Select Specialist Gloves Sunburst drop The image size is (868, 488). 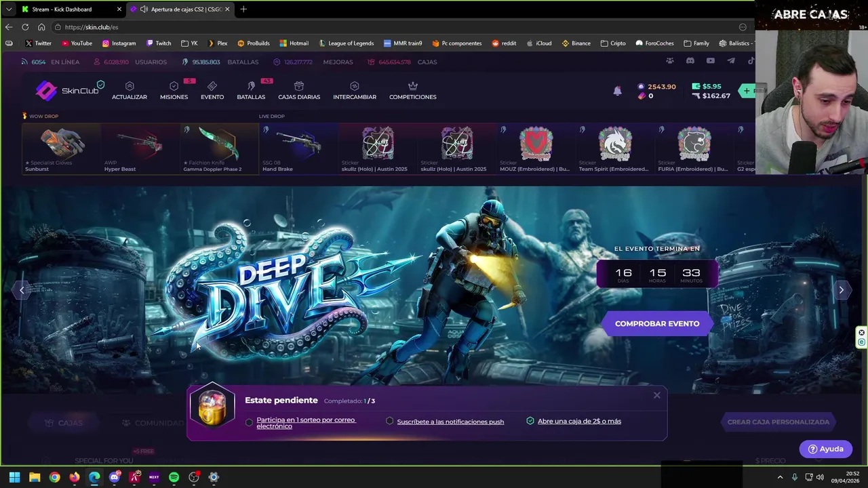[61, 148]
